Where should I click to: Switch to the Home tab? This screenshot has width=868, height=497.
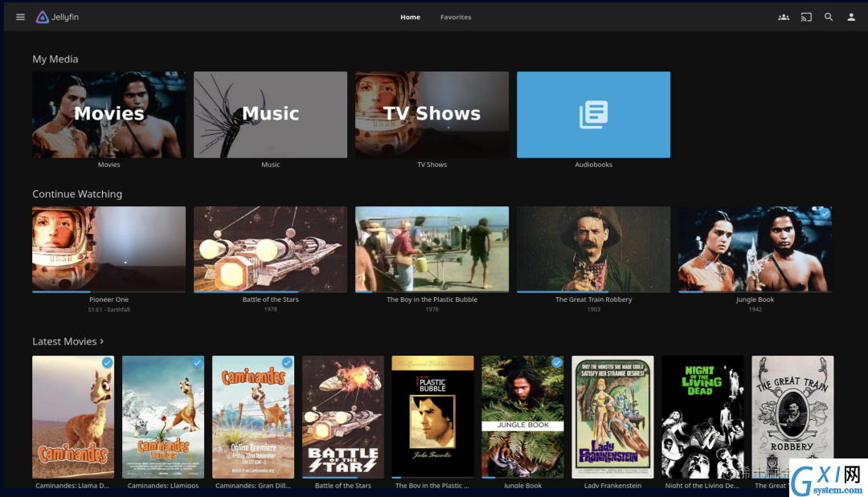[410, 17]
